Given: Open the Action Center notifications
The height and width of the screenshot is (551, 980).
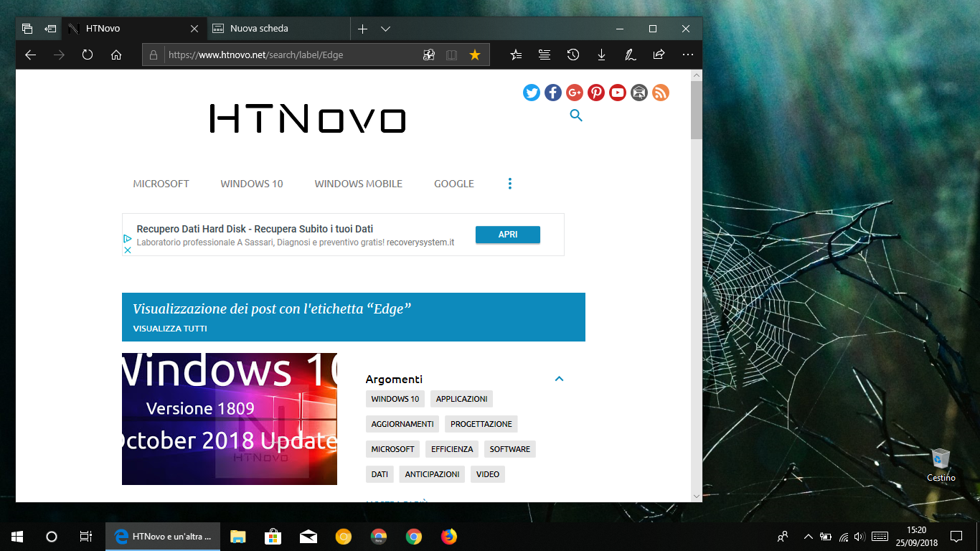Looking at the screenshot, I should pos(956,537).
